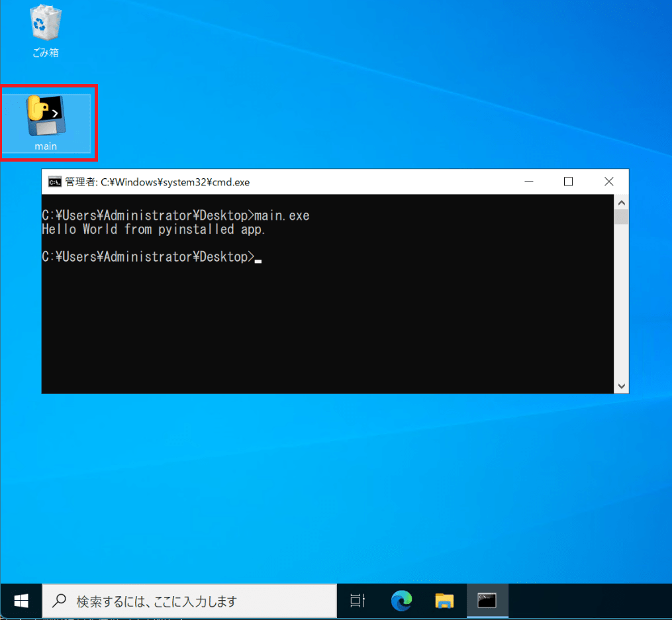Click the console scrollbar down arrow
The image size is (672, 620).
point(622,386)
